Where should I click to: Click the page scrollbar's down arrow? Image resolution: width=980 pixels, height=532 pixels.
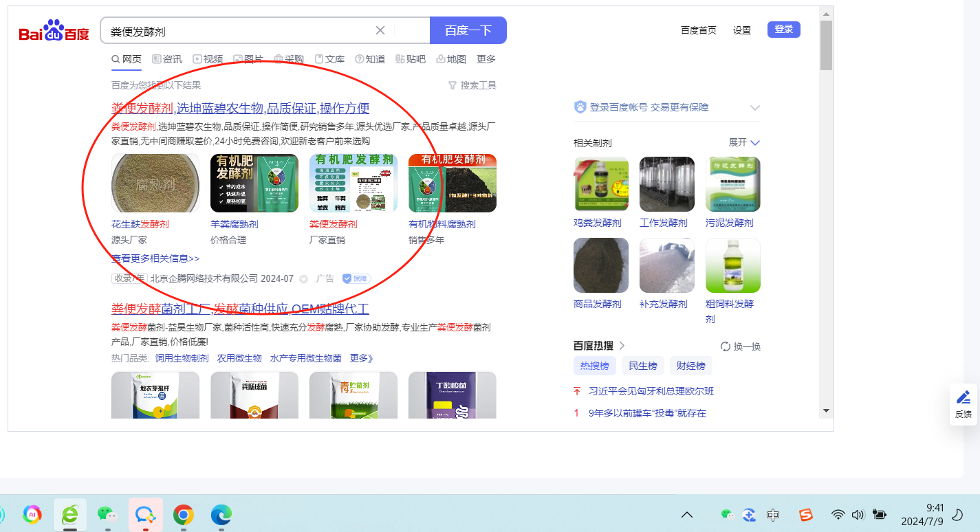pos(826,410)
